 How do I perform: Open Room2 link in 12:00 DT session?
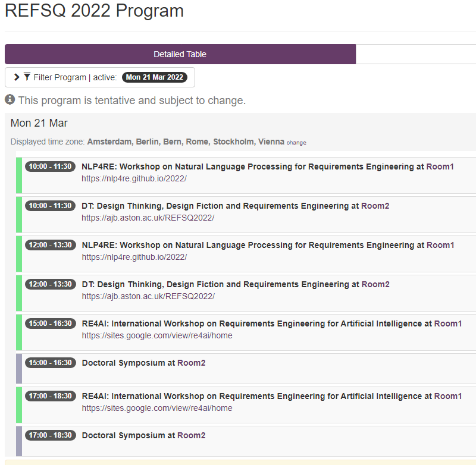(x=375, y=284)
